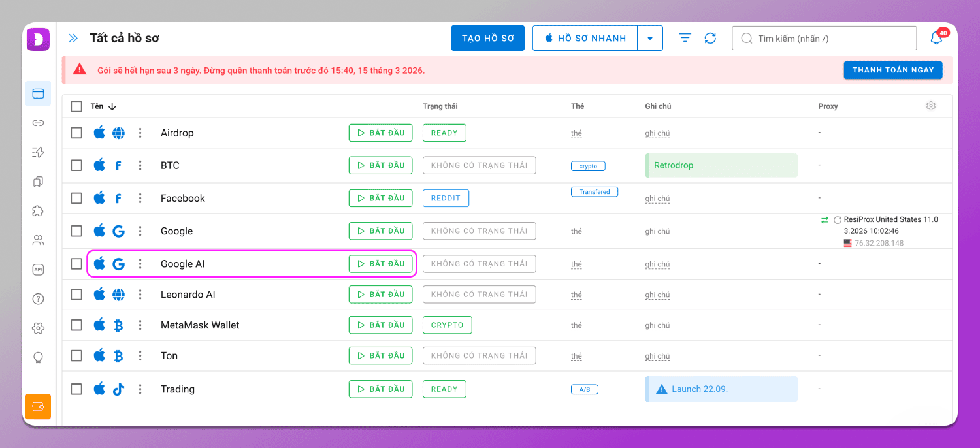Open table column settings gear

pos(931,106)
